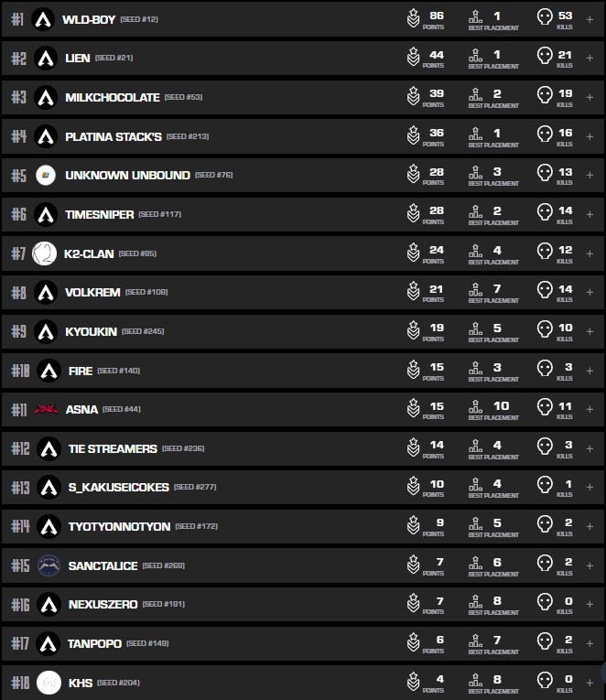Expand the TANPOPO row plus sign
Screen dimensions: 606x700
(590, 643)
